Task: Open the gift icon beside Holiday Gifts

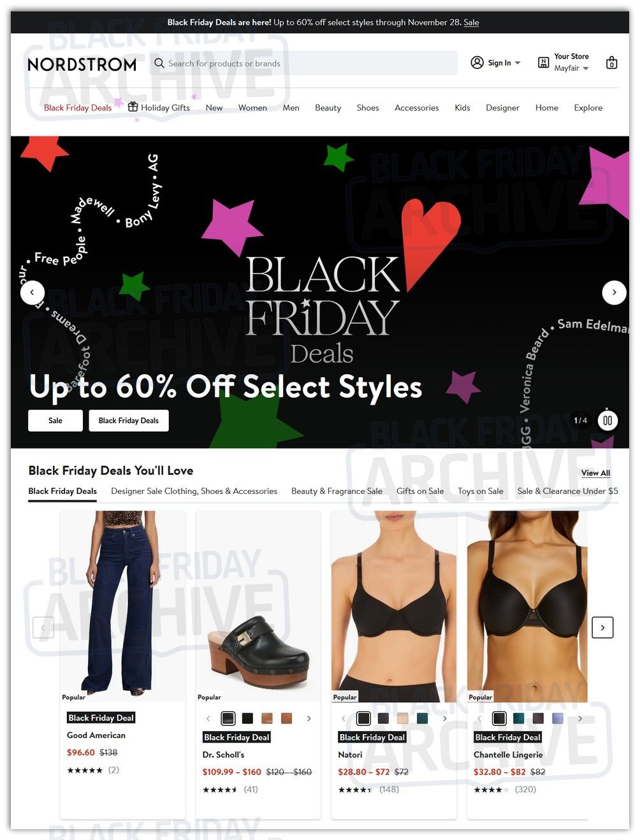Action: [133, 107]
